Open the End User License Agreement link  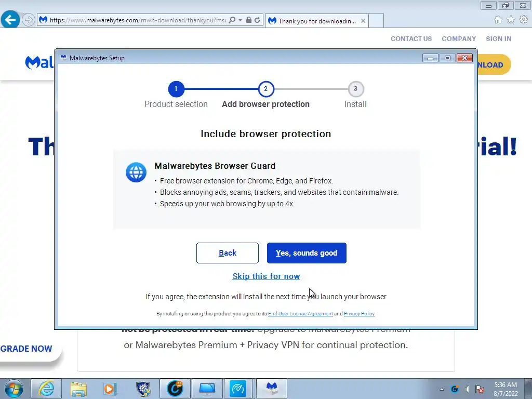300,313
